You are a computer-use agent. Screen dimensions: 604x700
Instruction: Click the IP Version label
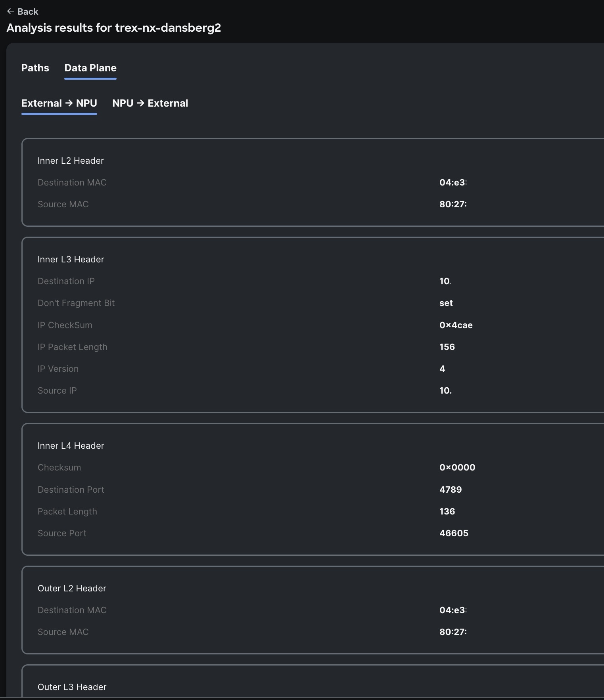click(x=58, y=369)
